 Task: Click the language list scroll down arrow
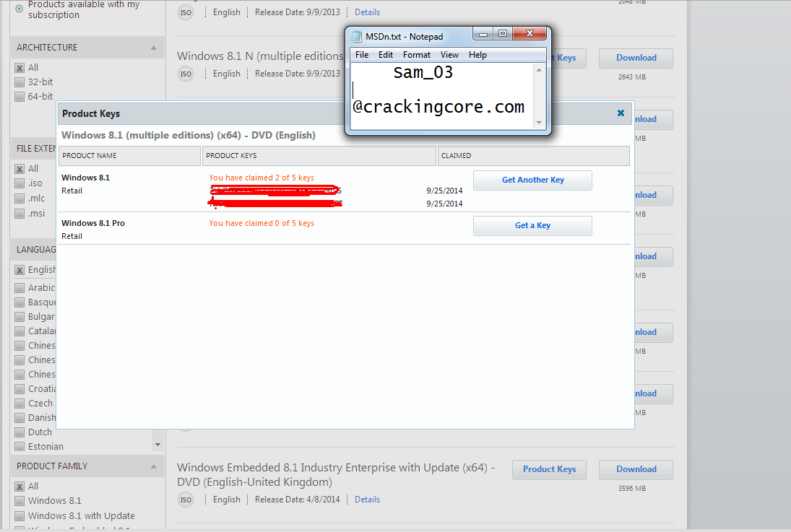[158, 445]
